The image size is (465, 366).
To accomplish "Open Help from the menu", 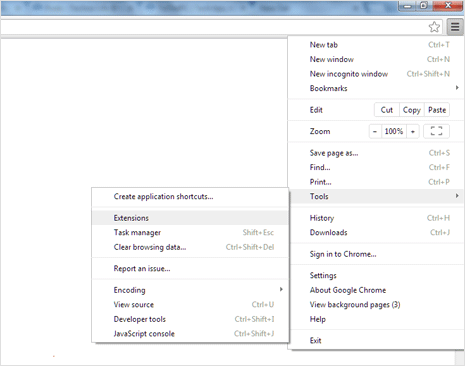I will (376, 319).
